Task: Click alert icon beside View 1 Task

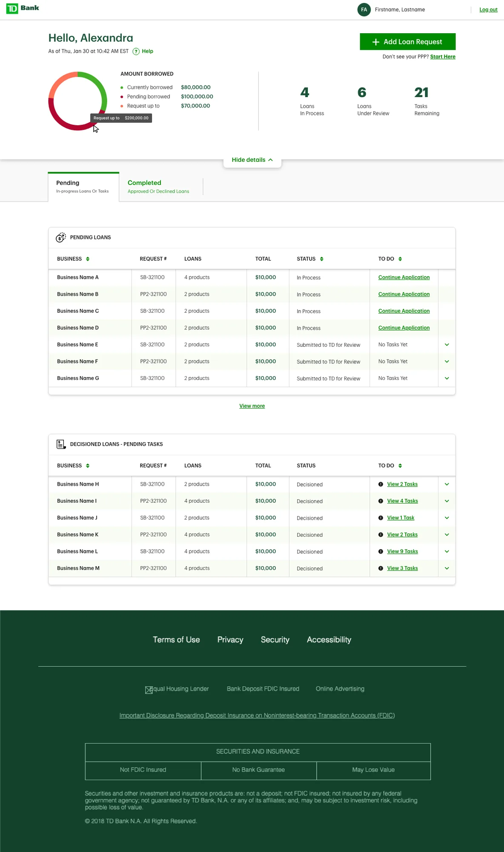Action: point(381,518)
